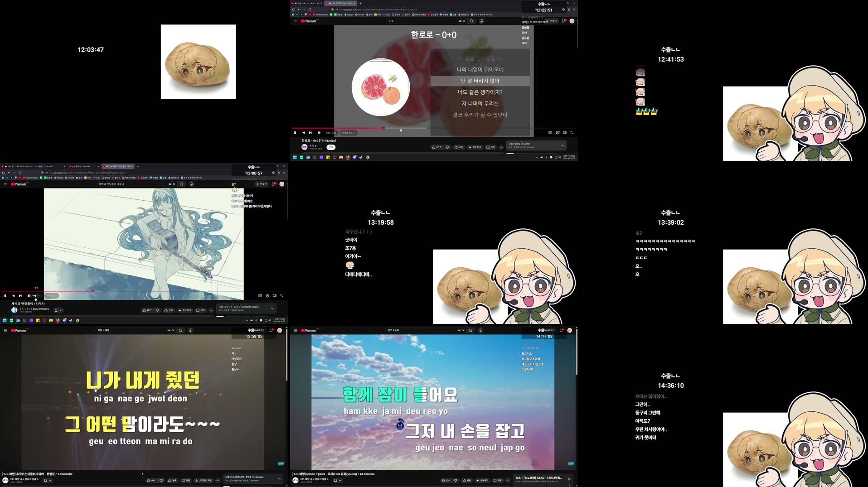This screenshot has height=487, width=868.
Task: Open Windows Start in 0+0 window taskbar
Action: [295, 157]
